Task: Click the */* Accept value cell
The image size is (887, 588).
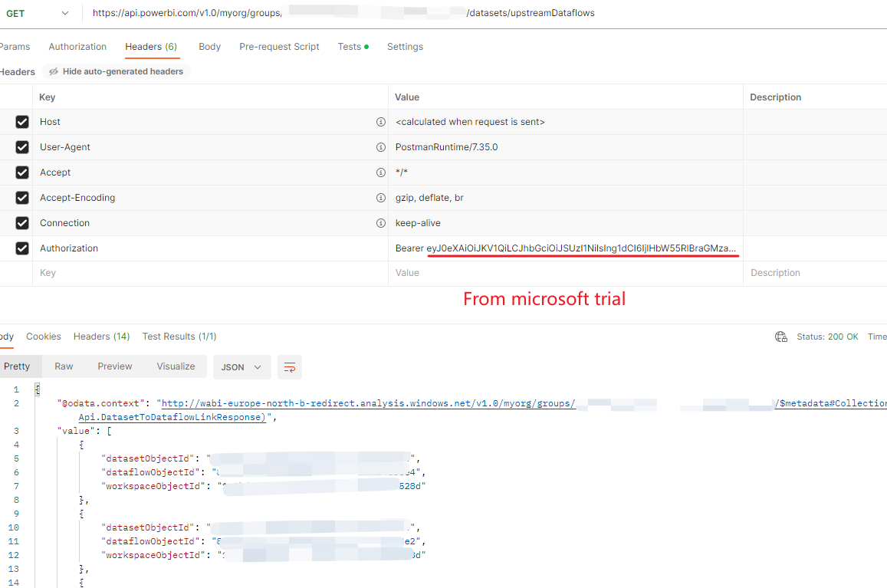Action: coord(566,172)
